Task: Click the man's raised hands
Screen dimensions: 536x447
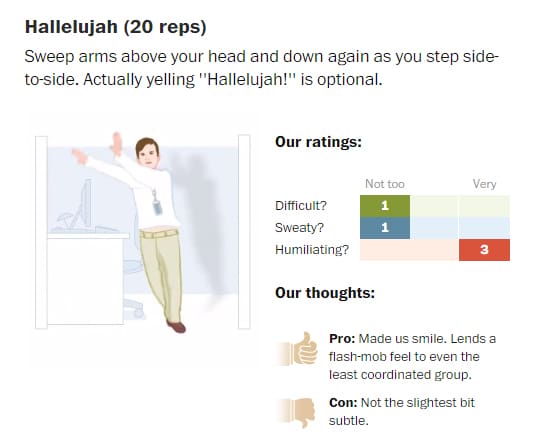Action: pos(99,149)
